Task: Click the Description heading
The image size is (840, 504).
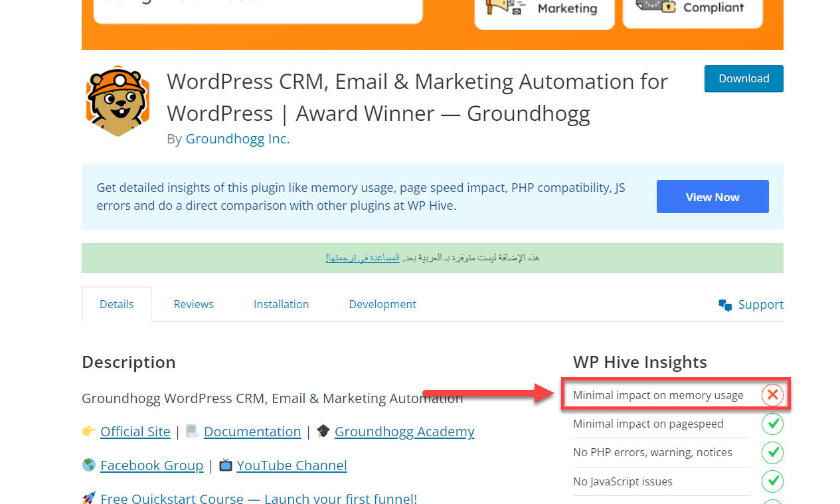Action: point(129,362)
